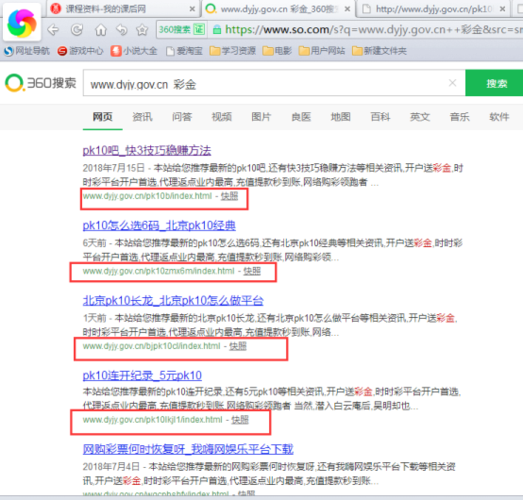The width and height of the screenshot is (523, 500).
Task: Select the 软件 search category
Action: point(499,117)
